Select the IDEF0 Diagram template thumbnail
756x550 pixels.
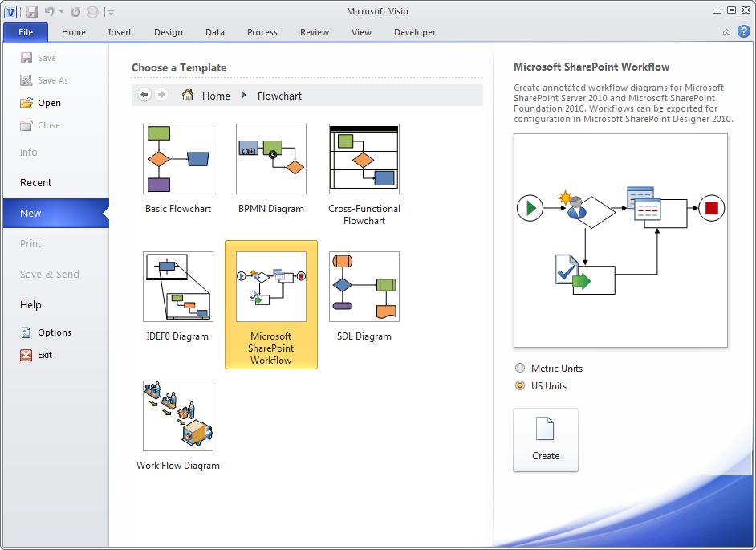[178, 287]
